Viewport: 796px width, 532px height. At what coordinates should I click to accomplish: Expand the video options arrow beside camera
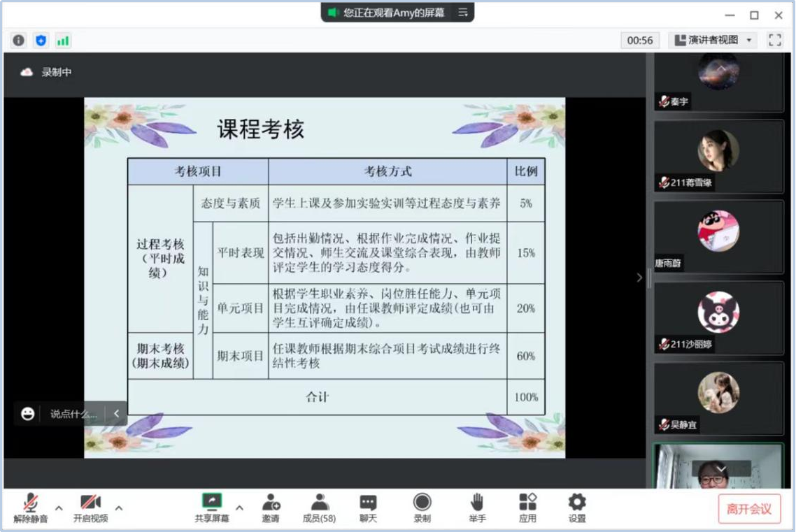tap(119, 508)
